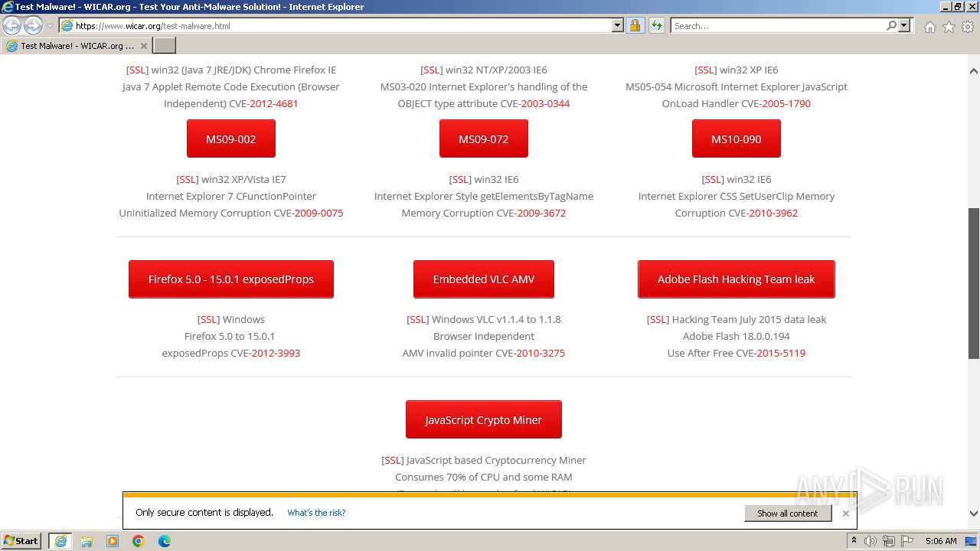Image resolution: width=980 pixels, height=551 pixels.
Task: Focus the Search box
Action: click(778, 25)
